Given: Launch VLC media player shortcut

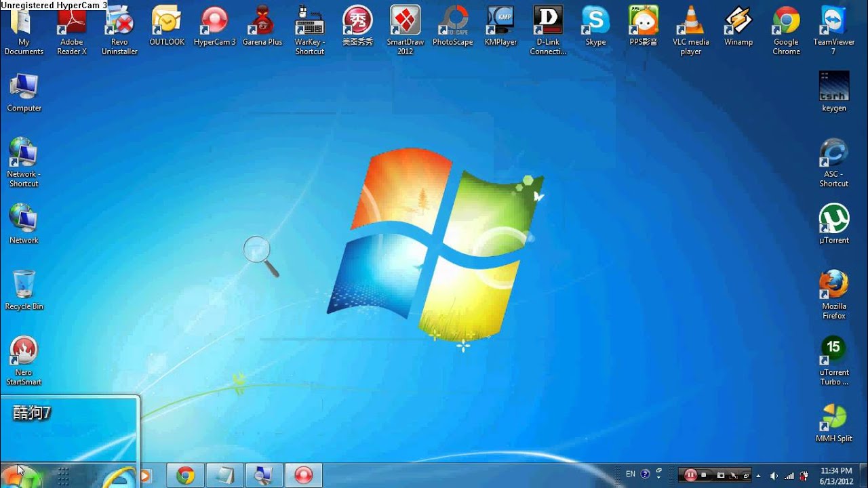Looking at the screenshot, I should point(691,30).
